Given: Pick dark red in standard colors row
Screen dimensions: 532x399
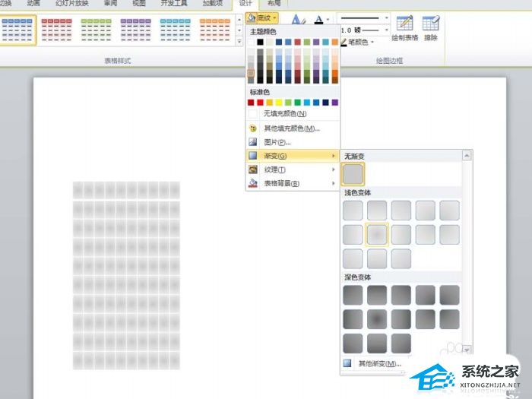Looking at the screenshot, I should click(251, 103).
